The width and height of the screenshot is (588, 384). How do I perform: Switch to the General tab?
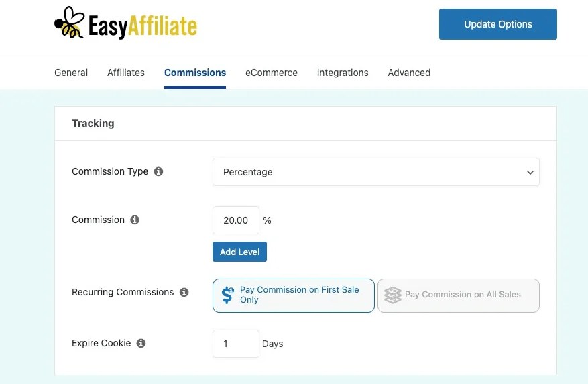tap(71, 73)
